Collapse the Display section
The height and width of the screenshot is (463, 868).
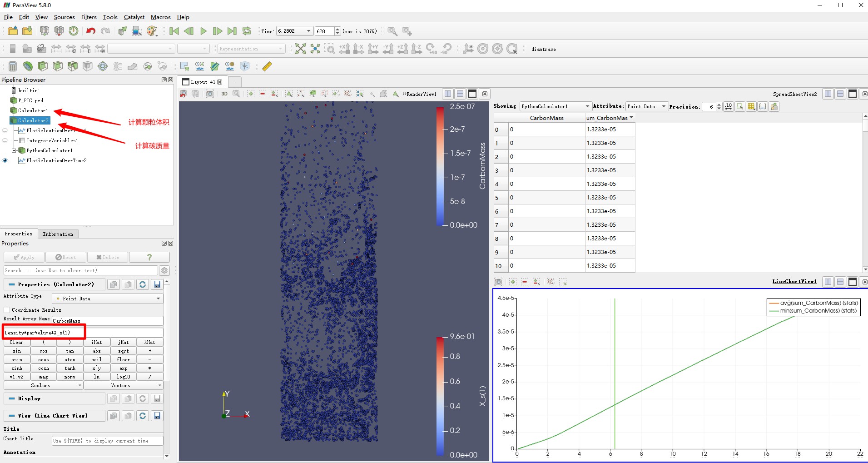12,398
